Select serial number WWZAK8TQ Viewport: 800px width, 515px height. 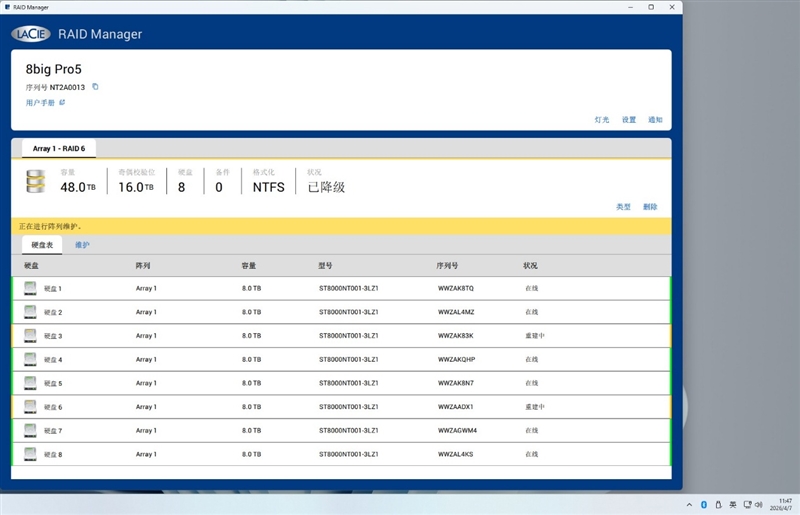[456, 288]
